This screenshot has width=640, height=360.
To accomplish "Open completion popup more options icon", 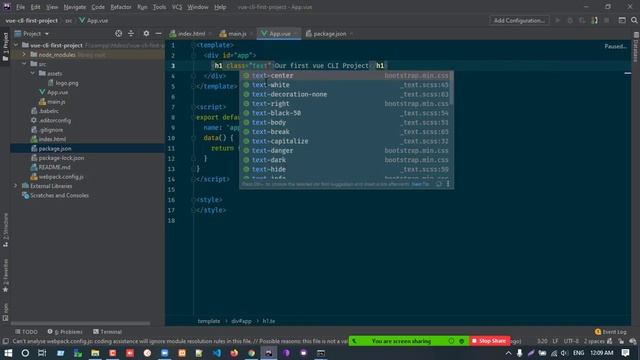I will point(448,184).
